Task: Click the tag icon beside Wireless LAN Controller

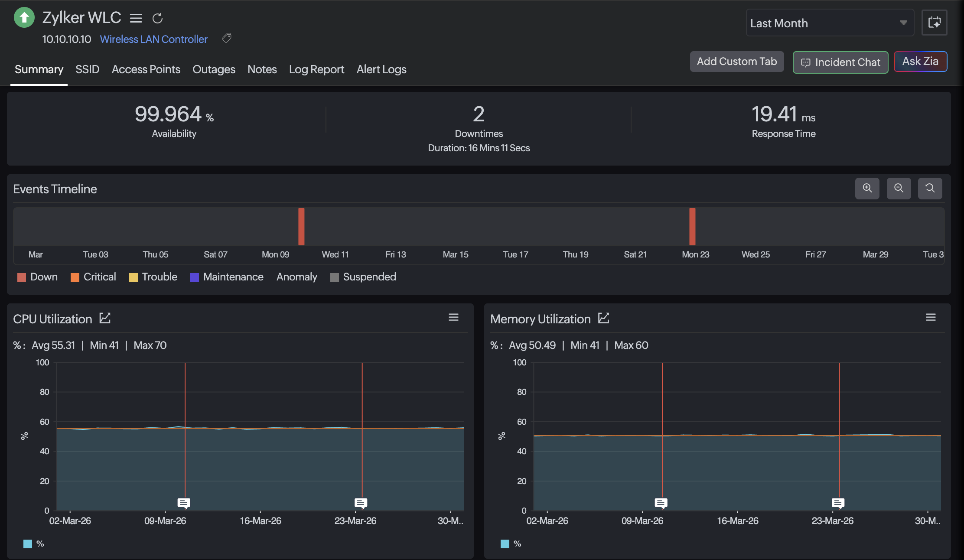Action: (x=227, y=39)
